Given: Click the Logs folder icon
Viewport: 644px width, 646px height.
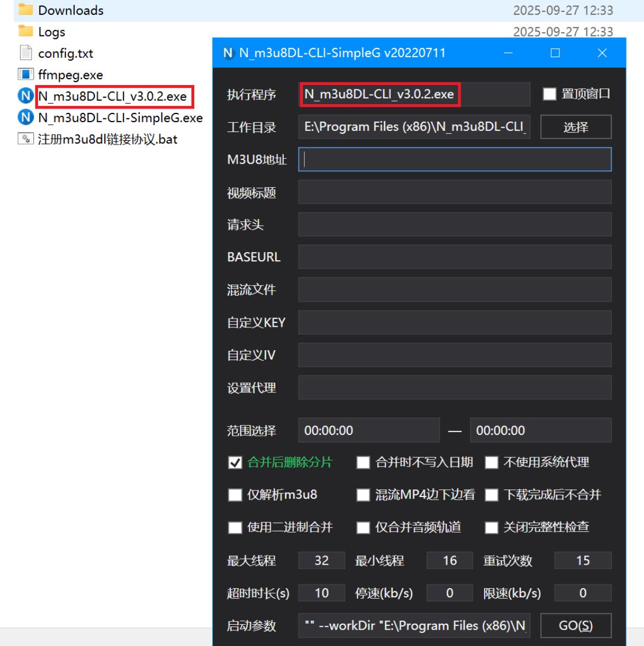Looking at the screenshot, I should [x=26, y=32].
